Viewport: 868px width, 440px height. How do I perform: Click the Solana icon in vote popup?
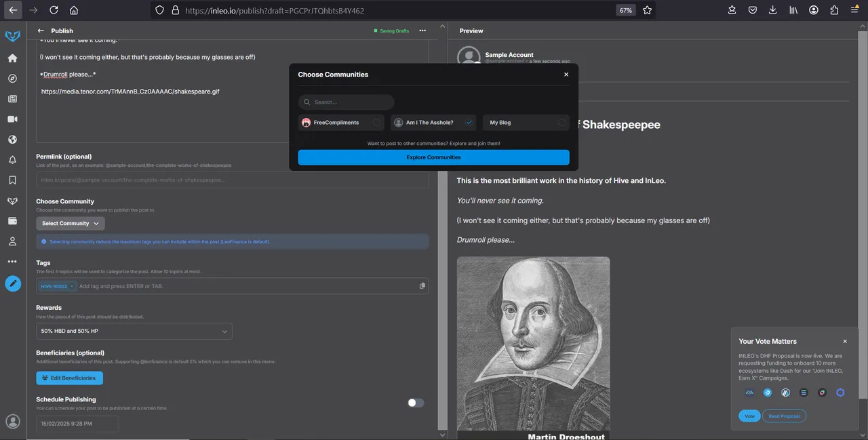point(804,393)
